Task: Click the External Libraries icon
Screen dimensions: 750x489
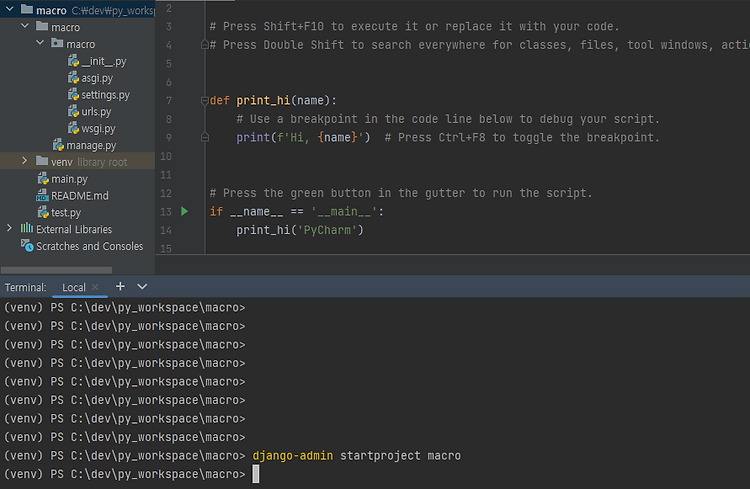Action: 27,229
